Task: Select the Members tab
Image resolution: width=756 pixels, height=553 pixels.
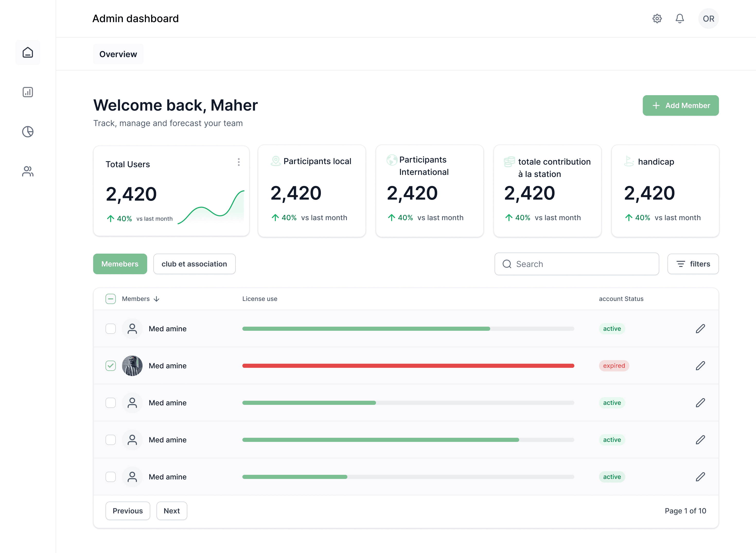Action: tap(120, 263)
